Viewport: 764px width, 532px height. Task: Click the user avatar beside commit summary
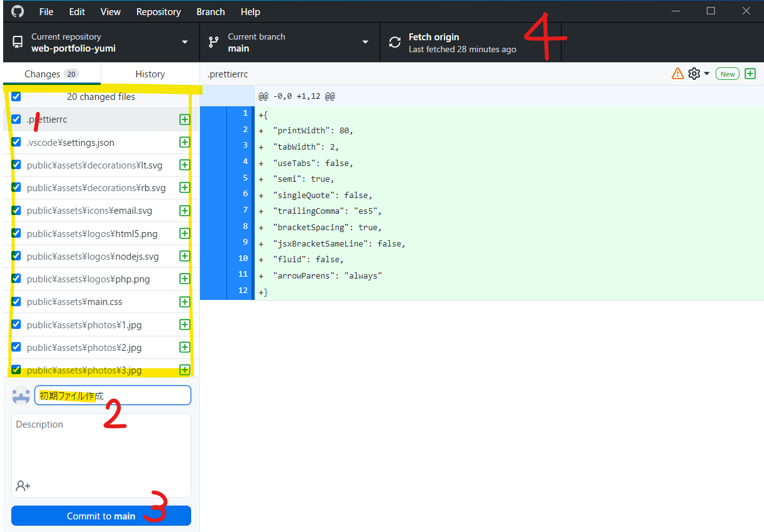(21, 396)
